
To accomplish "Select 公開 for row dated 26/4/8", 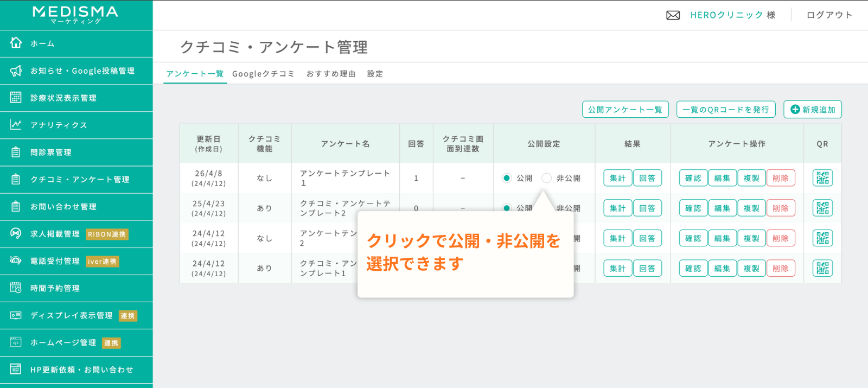I will point(507,178).
